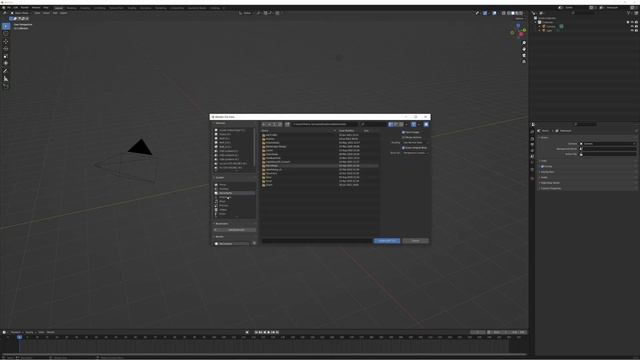This screenshot has width=640, height=360.
Task: Click Cancel in the file browser
Action: click(x=416, y=241)
